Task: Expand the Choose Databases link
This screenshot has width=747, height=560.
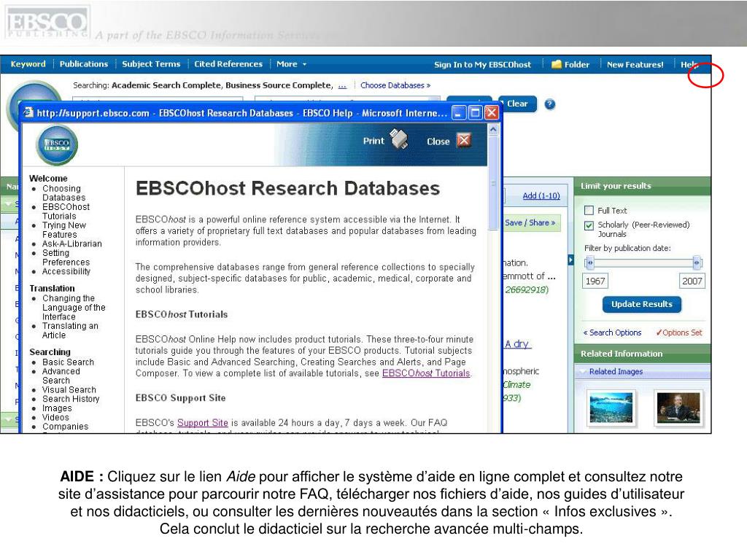Action: tap(395, 85)
